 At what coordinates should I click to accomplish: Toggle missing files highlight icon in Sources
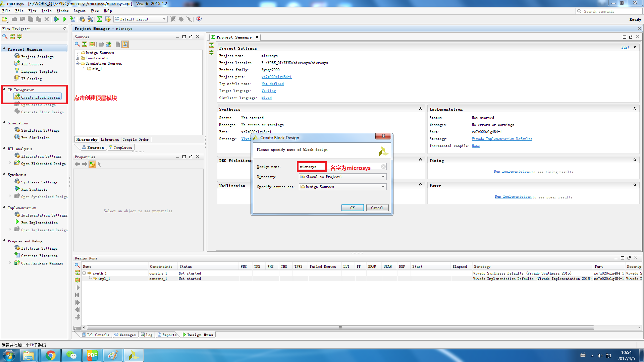coord(125,44)
